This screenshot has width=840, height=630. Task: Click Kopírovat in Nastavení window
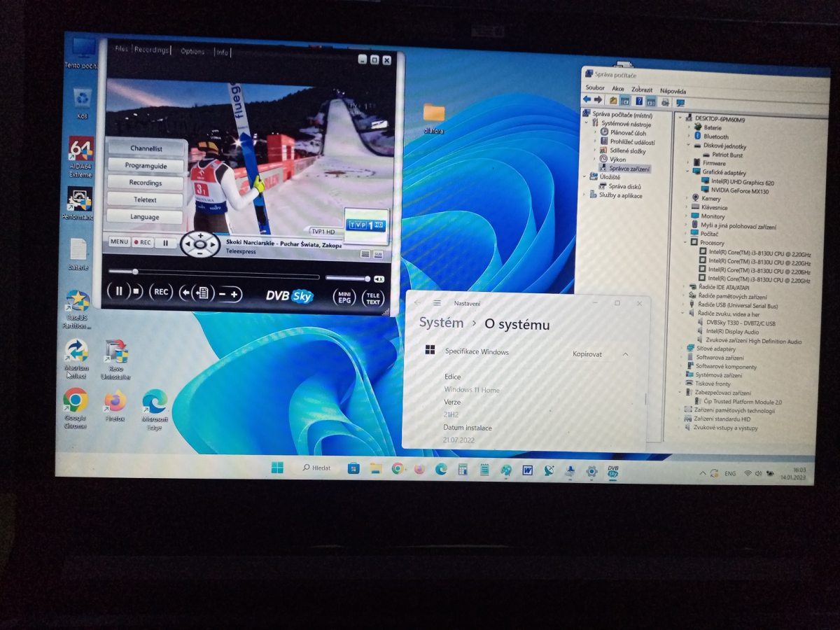[587, 354]
